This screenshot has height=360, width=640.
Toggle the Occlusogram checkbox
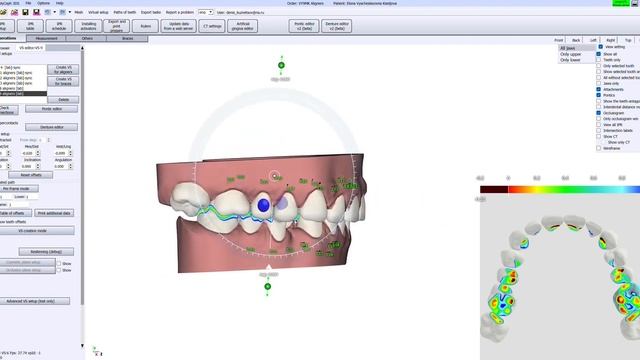tap(599, 113)
